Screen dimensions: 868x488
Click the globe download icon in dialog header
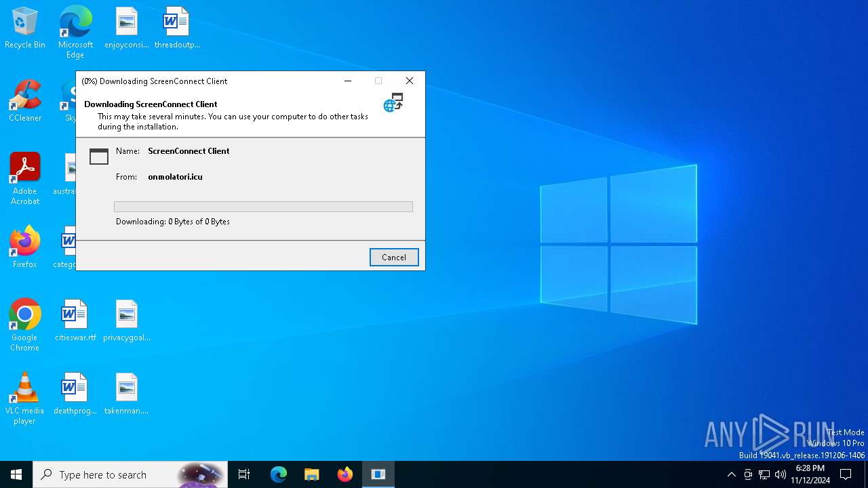point(393,102)
